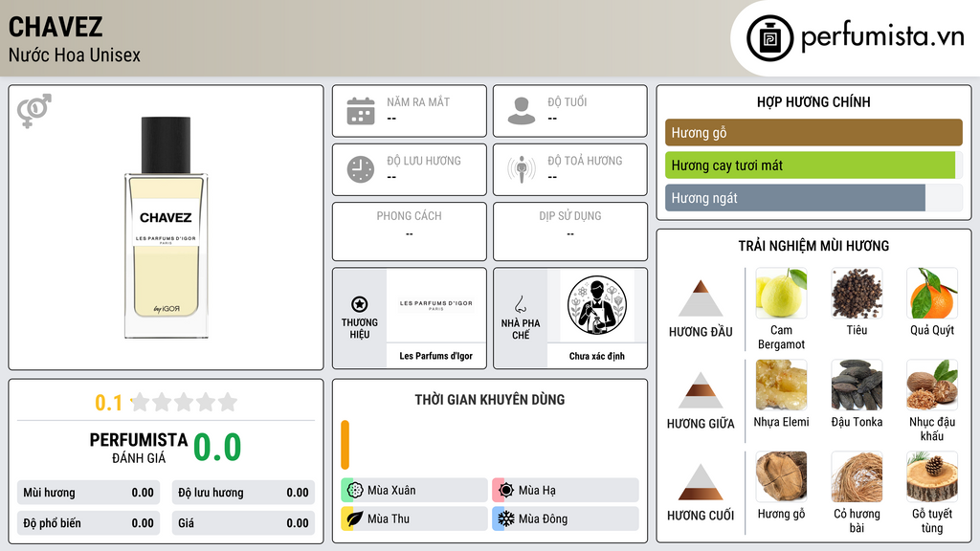Select the Mùa Đông season button
The height and width of the screenshot is (551, 980).
[x=566, y=519]
